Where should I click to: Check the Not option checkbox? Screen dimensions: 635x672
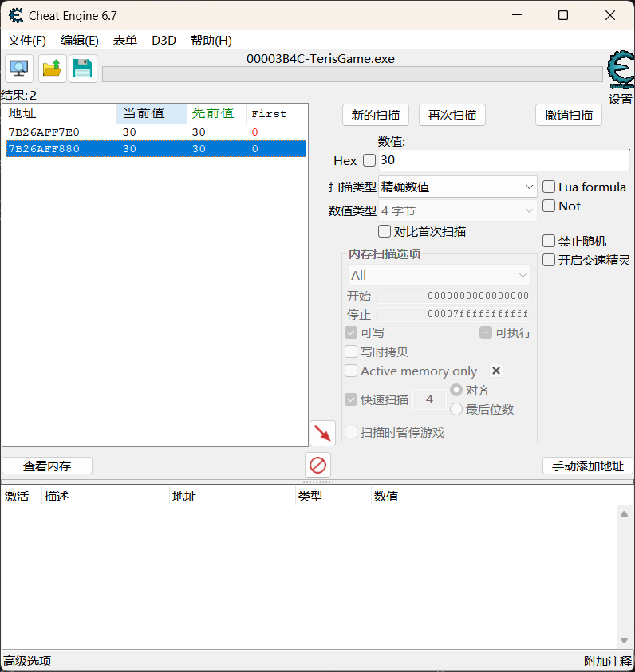(549, 206)
